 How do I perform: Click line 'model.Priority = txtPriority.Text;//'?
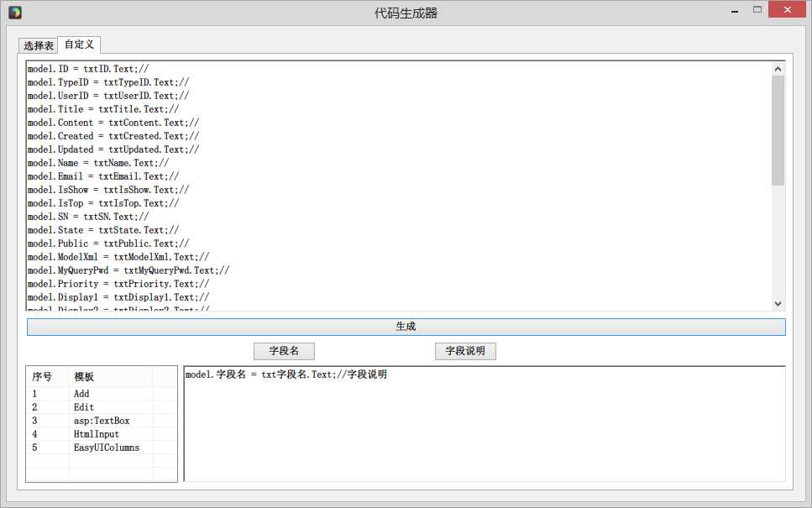(x=118, y=285)
